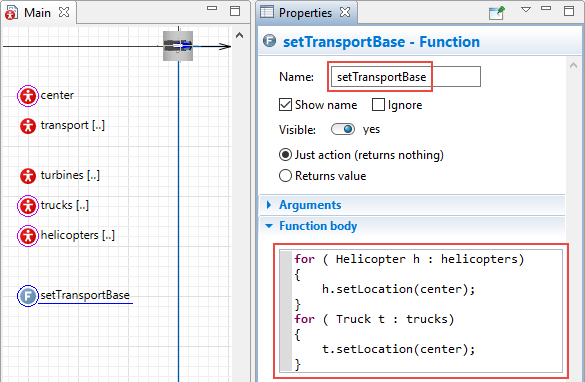Select the helicopters agent population icon
This screenshot has height=382, width=585.
coord(28,236)
